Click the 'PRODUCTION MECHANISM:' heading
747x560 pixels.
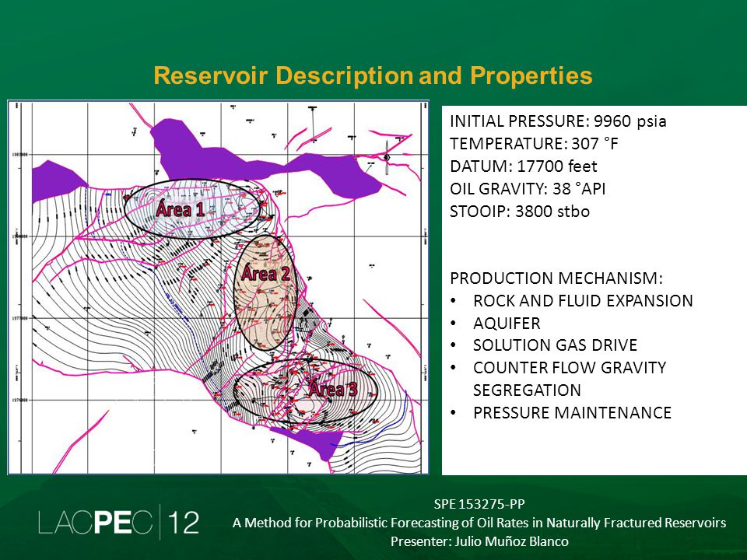click(556, 278)
